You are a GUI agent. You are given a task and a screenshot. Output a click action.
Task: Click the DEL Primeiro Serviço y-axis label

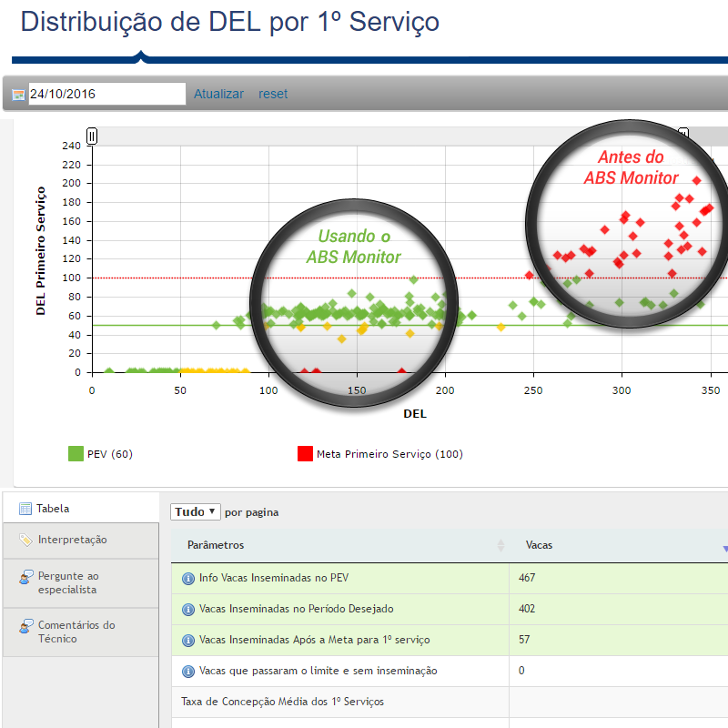(41, 251)
